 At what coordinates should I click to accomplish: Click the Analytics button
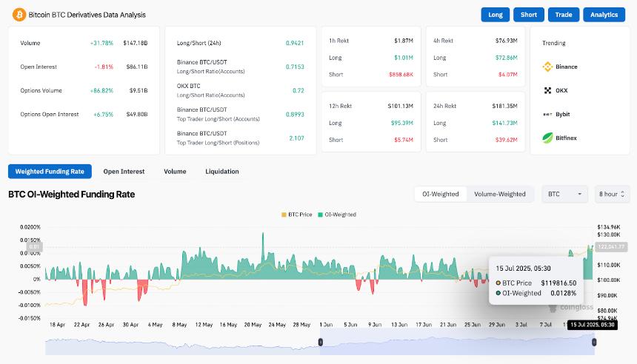click(604, 15)
